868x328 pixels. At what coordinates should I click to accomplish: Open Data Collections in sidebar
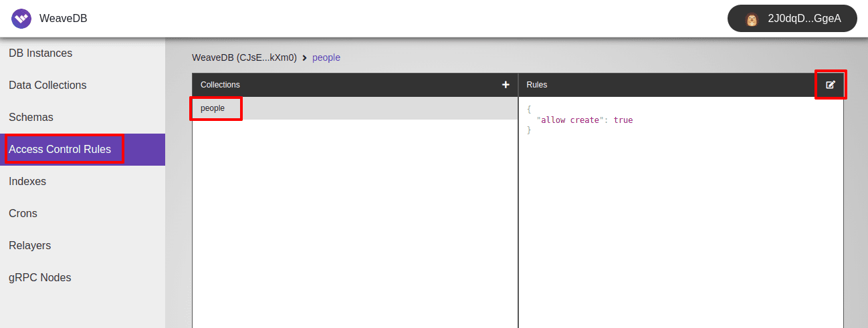[x=47, y=86]
